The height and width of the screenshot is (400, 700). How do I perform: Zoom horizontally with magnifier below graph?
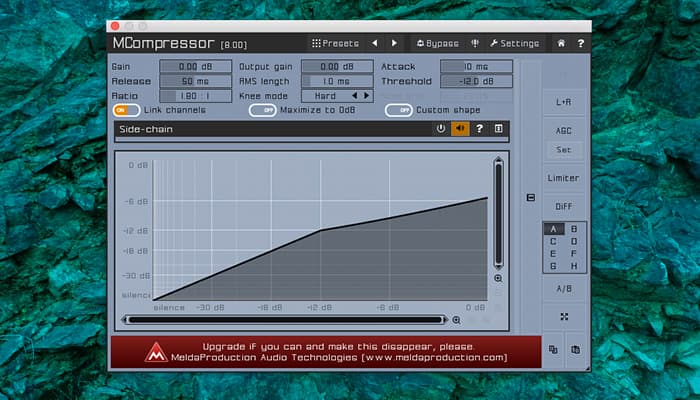[456, 320]
